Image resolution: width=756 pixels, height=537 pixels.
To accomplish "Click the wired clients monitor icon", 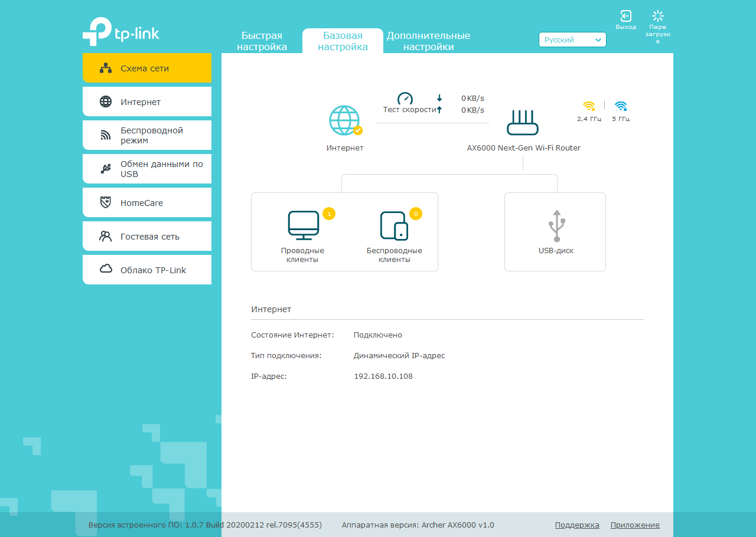I will [x=304, y=225].
